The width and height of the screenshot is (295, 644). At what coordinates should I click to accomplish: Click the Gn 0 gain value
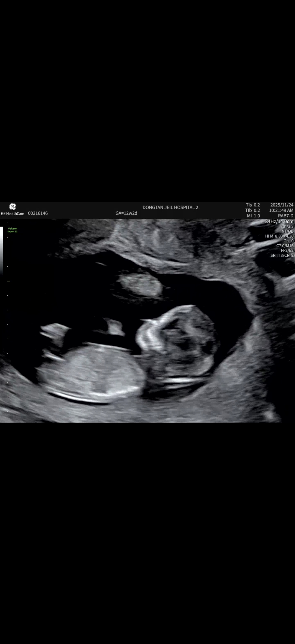tap(288, 241)
